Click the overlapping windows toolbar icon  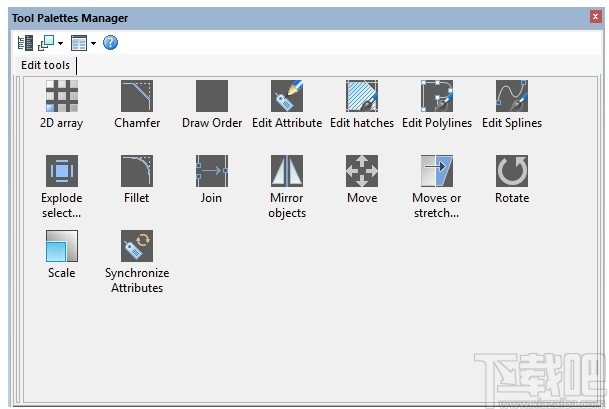pyautogui.click(x=46, y=43)
